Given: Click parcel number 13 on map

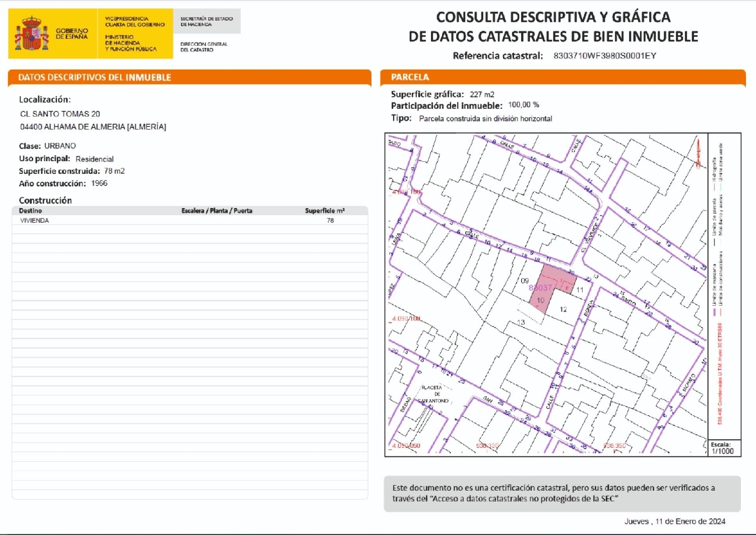Looking at the screenshot, I should [521, 322].
